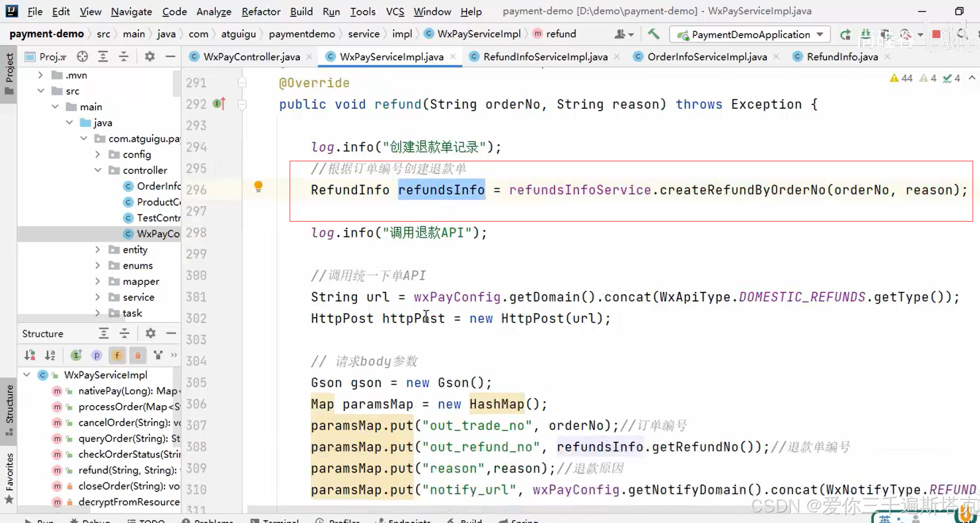Screen dimensions: 980x523
Task: Click the selected refundsInfo variable on line 296
Action: [x=441, y=190]
